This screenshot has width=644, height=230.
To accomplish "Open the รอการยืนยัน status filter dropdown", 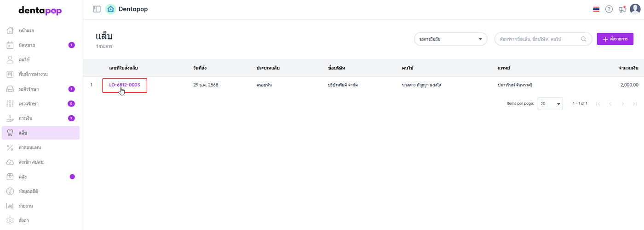I will point(450,39).
